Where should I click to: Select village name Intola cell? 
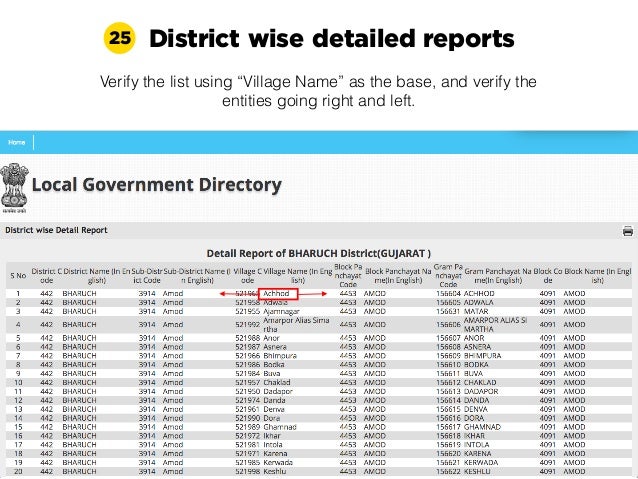(x=273, y=445)
